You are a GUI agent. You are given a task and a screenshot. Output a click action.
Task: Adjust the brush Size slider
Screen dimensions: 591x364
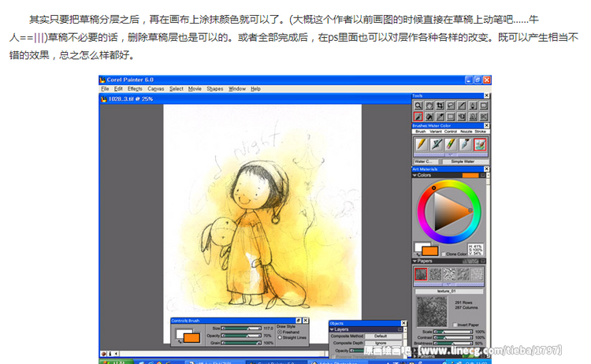coord(241,329)
